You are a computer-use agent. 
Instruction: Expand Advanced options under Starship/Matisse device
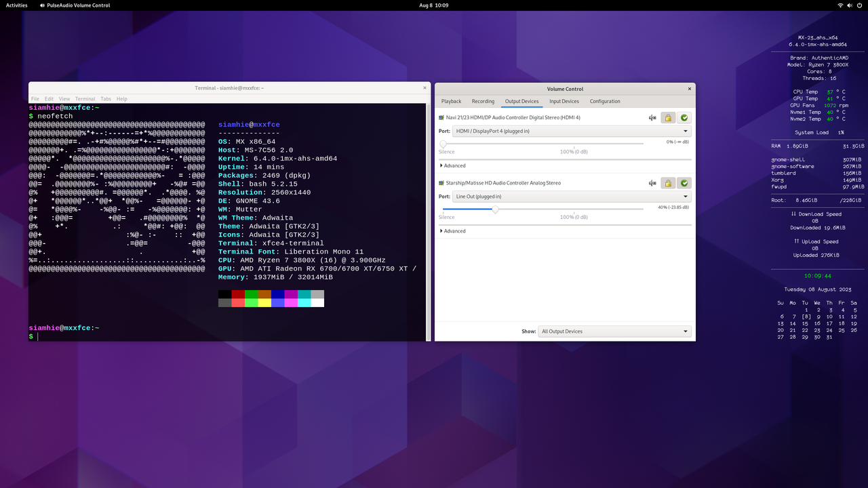point(452,231)
